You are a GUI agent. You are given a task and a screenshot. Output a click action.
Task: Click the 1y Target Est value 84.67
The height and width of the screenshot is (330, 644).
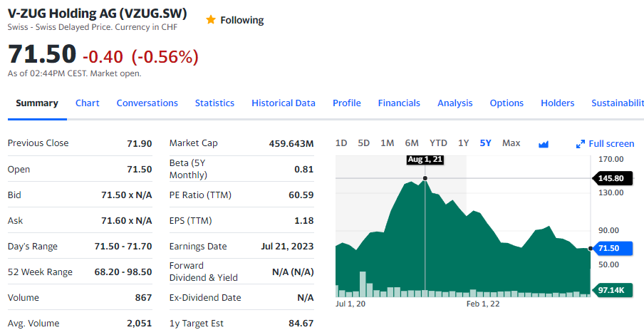pyautogui.click(x=301, y=324)
